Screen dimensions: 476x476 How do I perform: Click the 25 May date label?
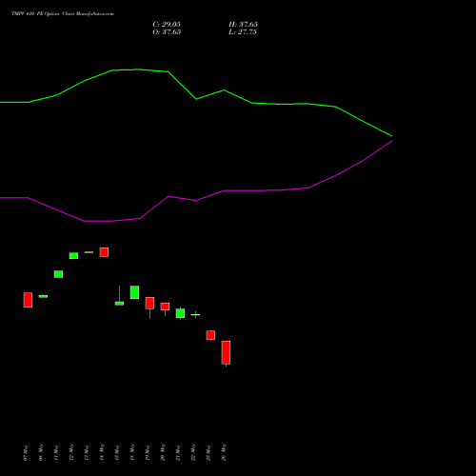tap(208, 452)
